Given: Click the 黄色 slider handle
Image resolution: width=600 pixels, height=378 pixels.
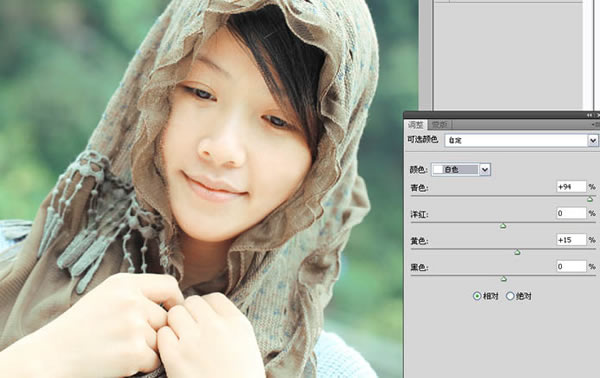Looking at the screenshot, I should pyautogui.click(x=517, y=253).
